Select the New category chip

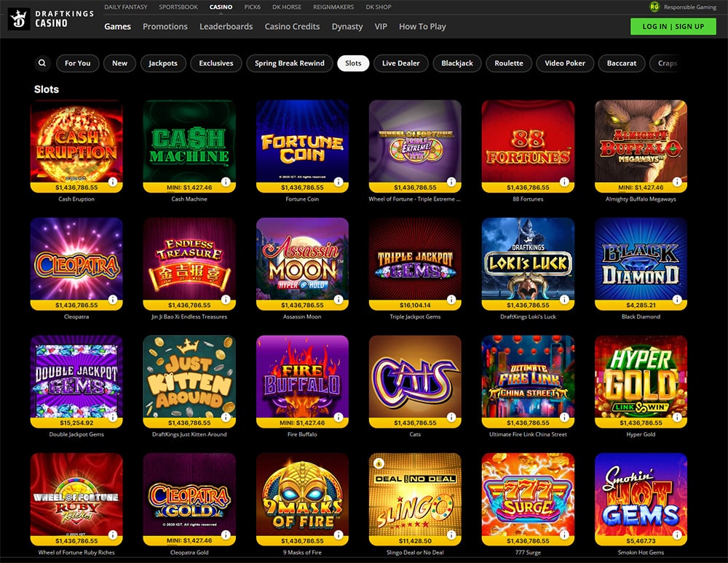119,63
